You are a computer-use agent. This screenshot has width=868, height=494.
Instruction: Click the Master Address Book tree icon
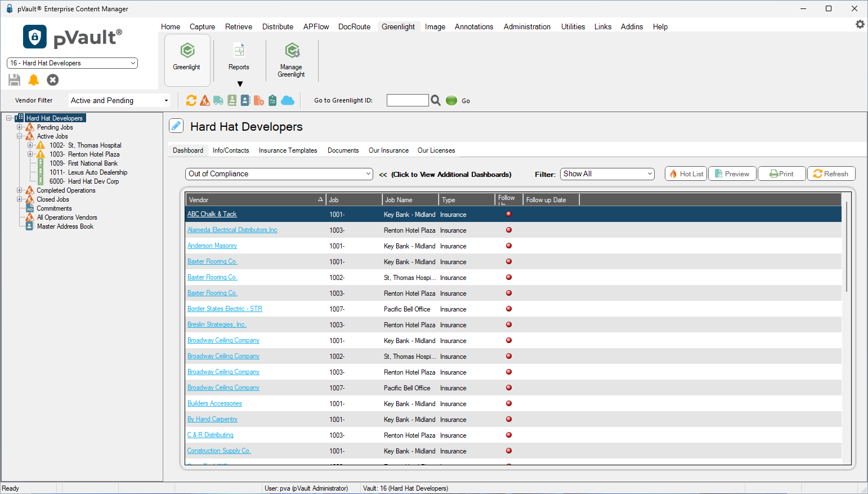point(30,226)
